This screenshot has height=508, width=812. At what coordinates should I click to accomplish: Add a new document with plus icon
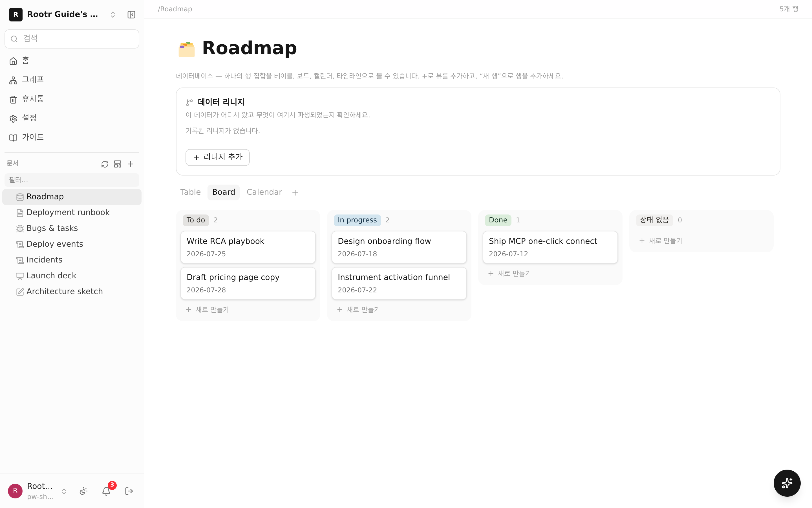[x=131, y=164]
